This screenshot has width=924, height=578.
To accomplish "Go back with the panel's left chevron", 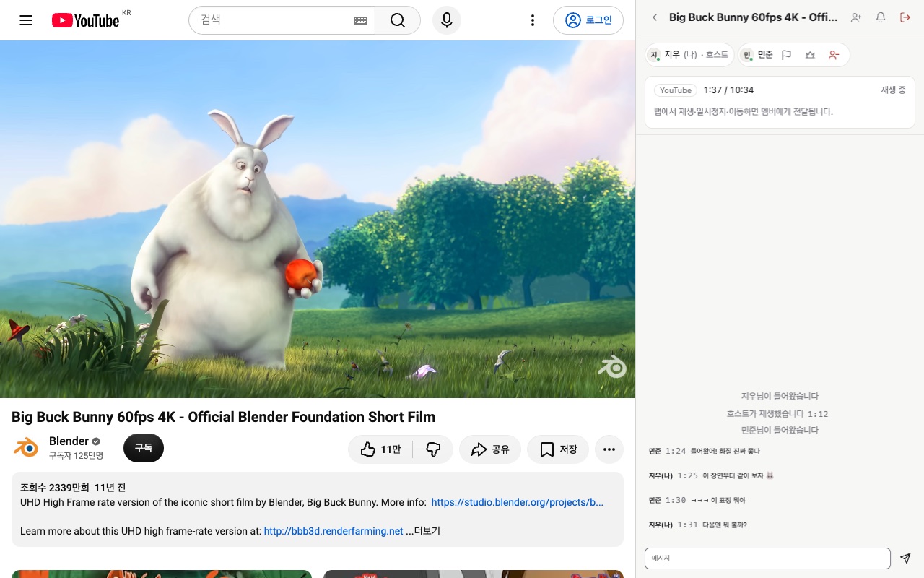I will (x=655, y=17).
